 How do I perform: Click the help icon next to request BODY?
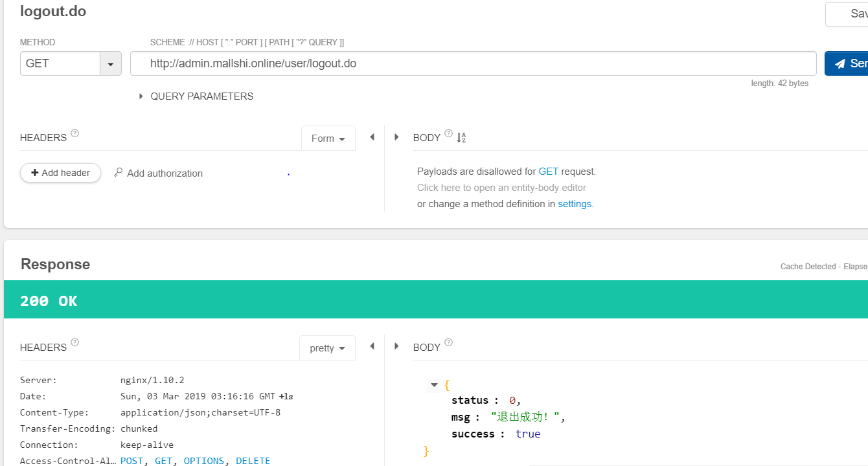tap(448, 133)
